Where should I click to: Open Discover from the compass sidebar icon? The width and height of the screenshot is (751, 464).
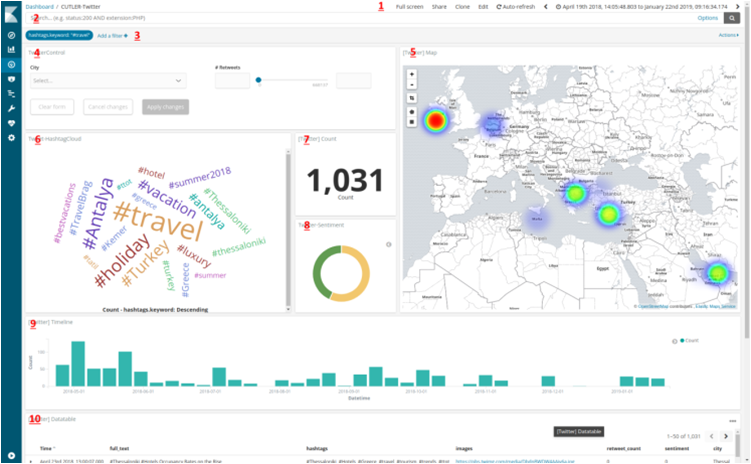tap(10, 35)
